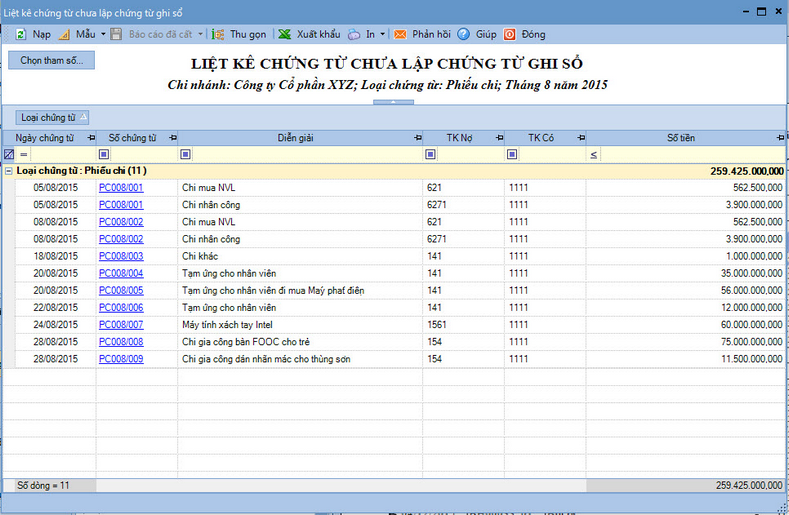The height and width of the screenshot is (515, 789).
Task: Open the Giúp help icon
Action: coord(463,34)
